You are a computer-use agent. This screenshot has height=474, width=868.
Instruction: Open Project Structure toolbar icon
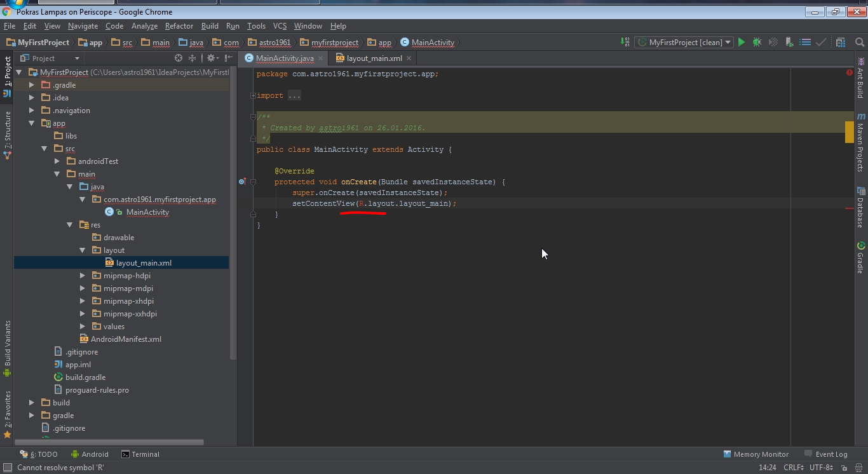[841, 43]
